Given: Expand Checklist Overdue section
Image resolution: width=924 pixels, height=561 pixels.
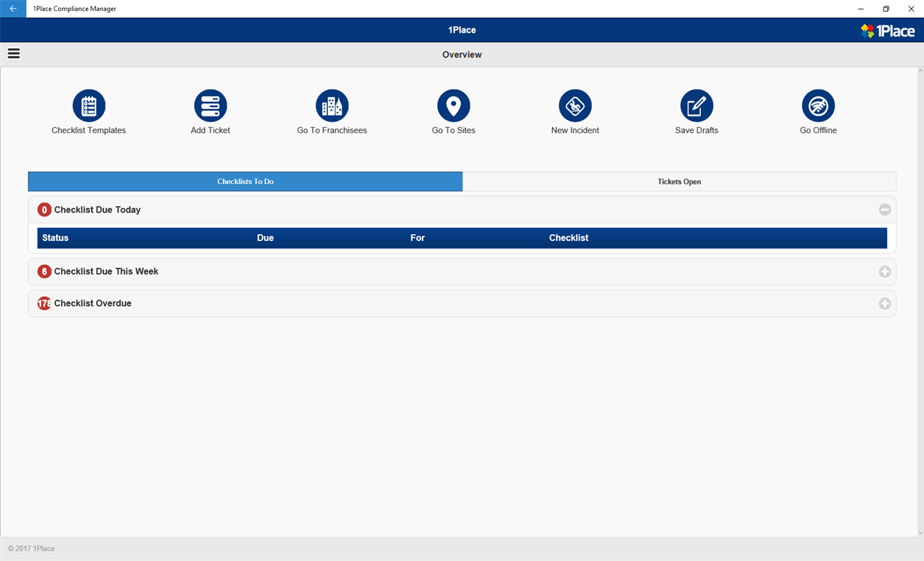Looking at the screenshot, I should pos(885,303).
